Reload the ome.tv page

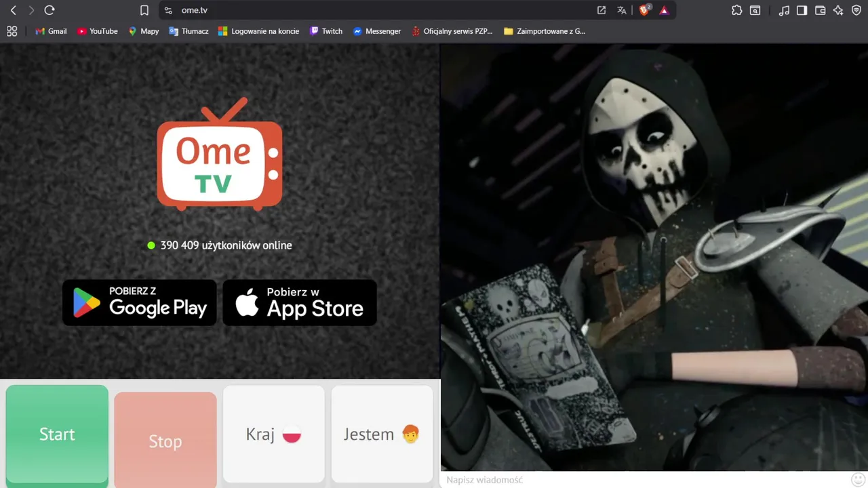click(x=50, y=10)
